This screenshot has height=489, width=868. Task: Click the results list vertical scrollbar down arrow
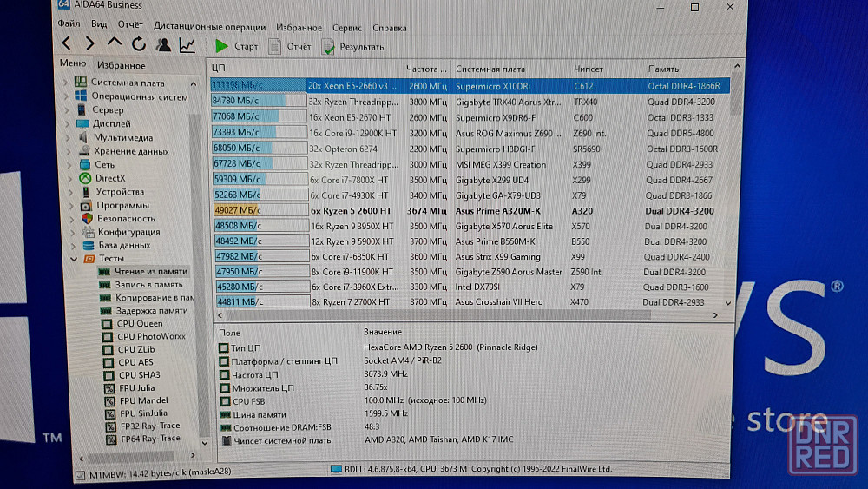pyautogui.click(x=728, y=303)
